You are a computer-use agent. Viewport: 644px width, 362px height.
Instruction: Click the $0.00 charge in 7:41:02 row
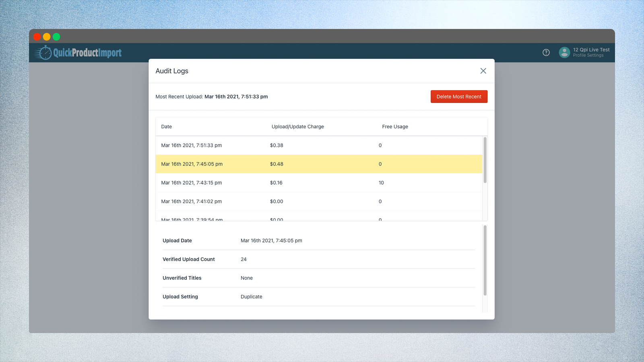(x=277, y=202)
